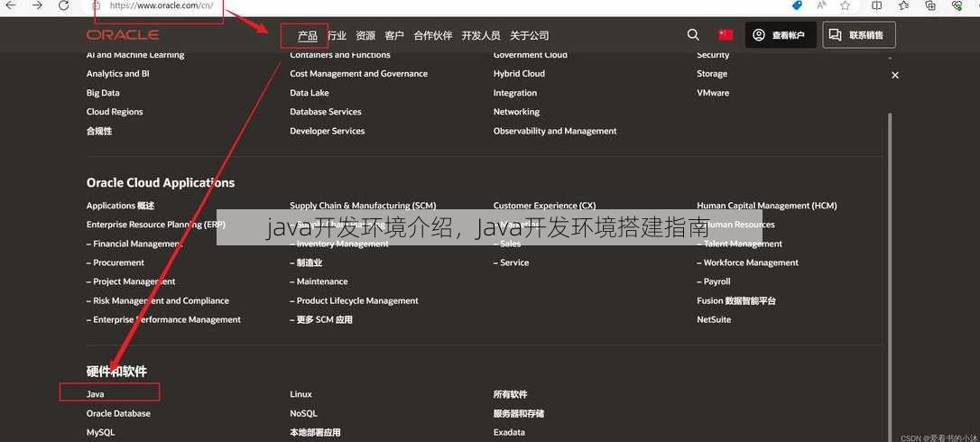Open the Java link
980x442 pixels.
[95, 394]
